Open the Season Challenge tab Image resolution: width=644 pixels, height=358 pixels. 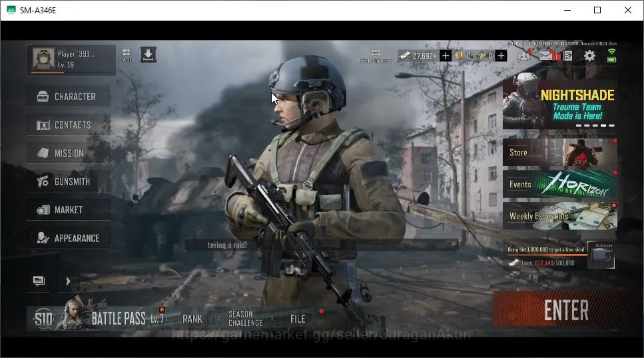(246, 319)
